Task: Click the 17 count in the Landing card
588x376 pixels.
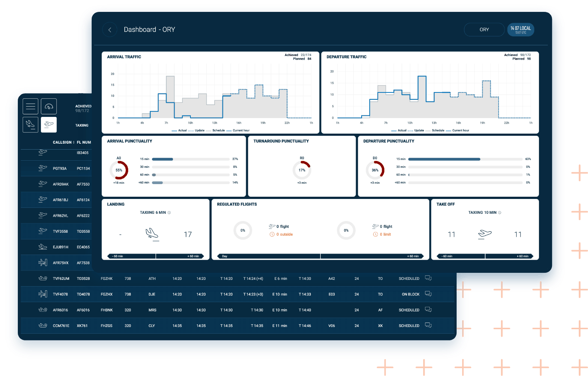Action: (x=188, y=235)
